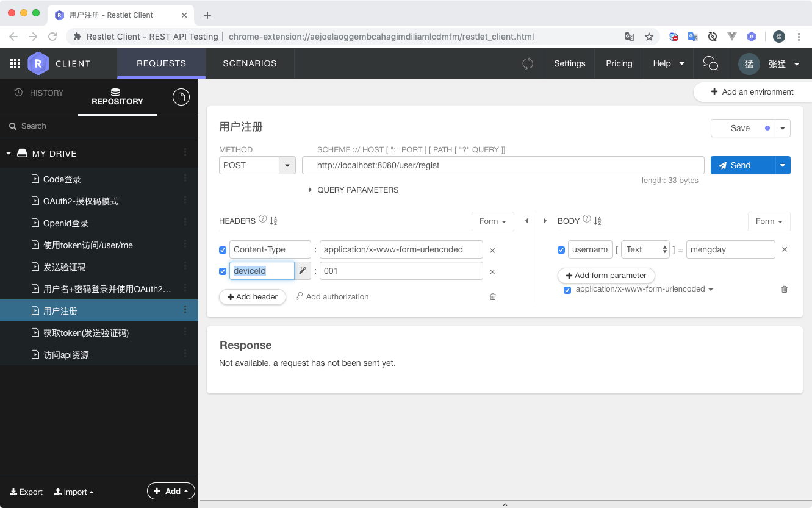The height and width of the screenshot is (508, 812).
Task: Send the request
Action: pyautogui.click(x=743, y=165)
